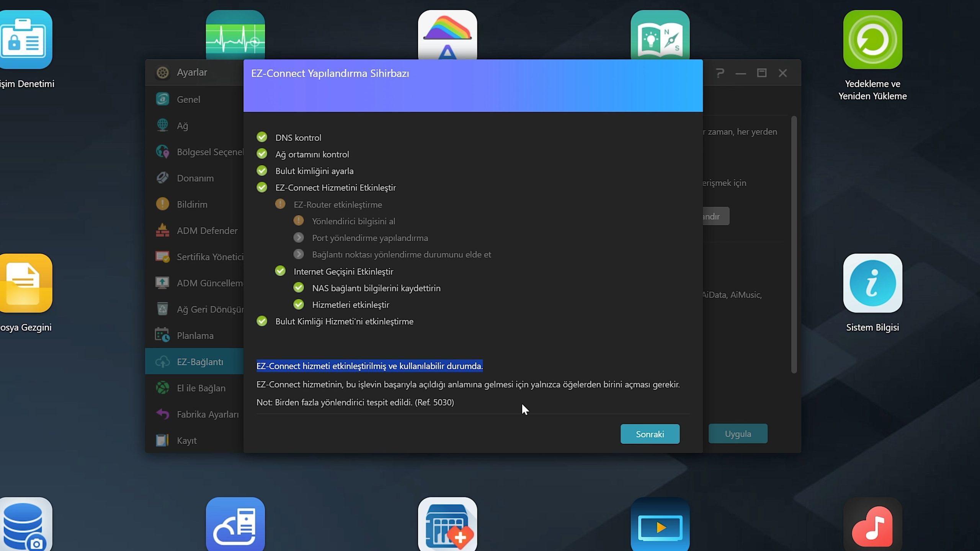Screen dimensions: 980x551
Task: Open Yedekleme ve Yeniden Yükleme app
Action: coord(872,40)
